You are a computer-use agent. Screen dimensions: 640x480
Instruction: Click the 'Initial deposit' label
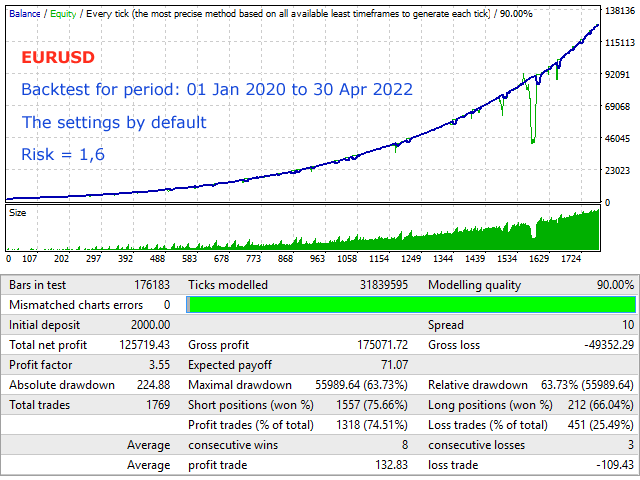click(44, 325)
